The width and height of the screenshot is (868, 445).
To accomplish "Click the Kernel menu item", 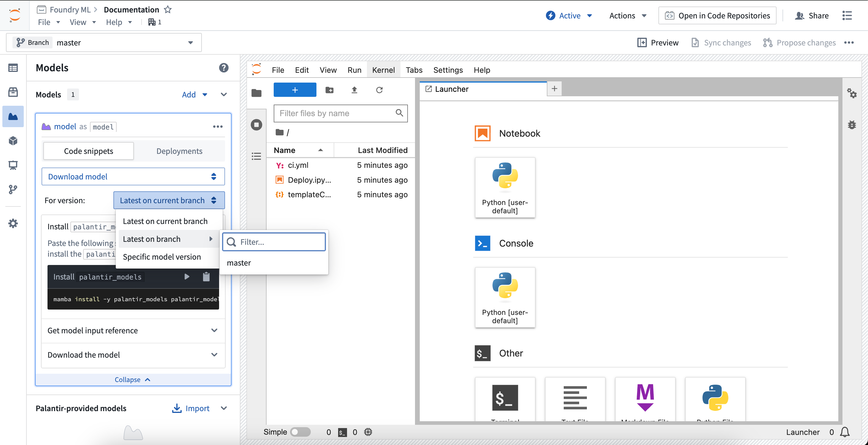I will coord(383,69).
